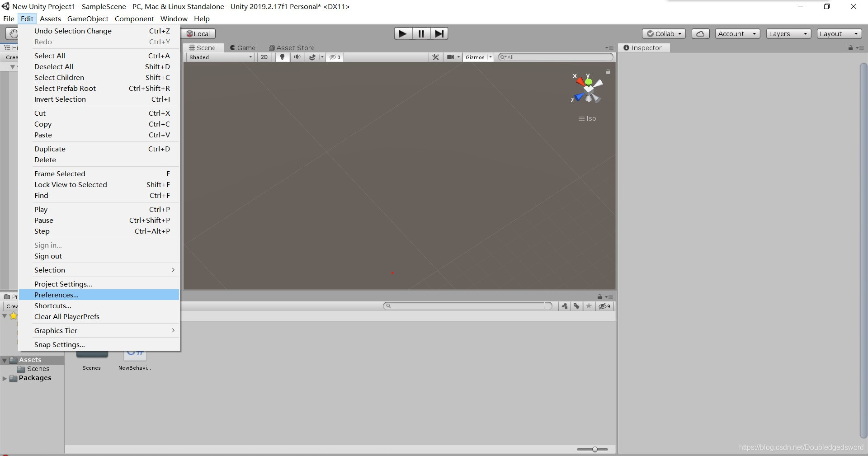Viewport: 868px width, 456px height.
Task: Toggle the scene effects (skybox) icon
Action: click(312, 57)
